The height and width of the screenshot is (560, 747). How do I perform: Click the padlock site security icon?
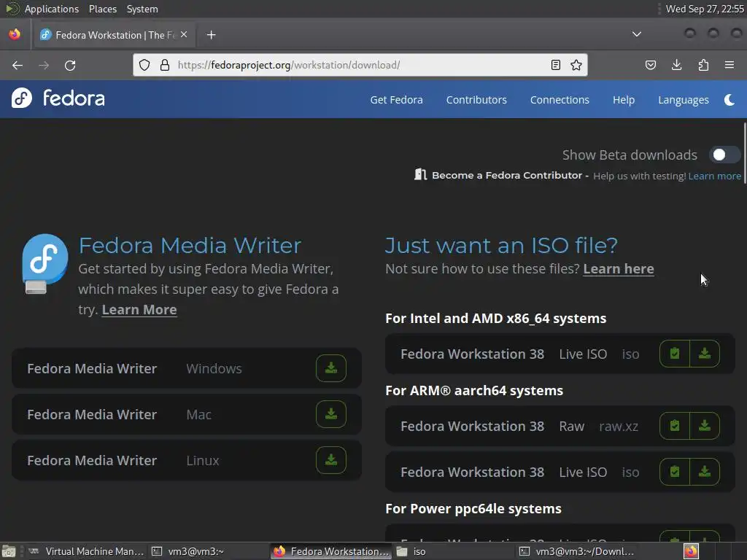coord(165,65)
